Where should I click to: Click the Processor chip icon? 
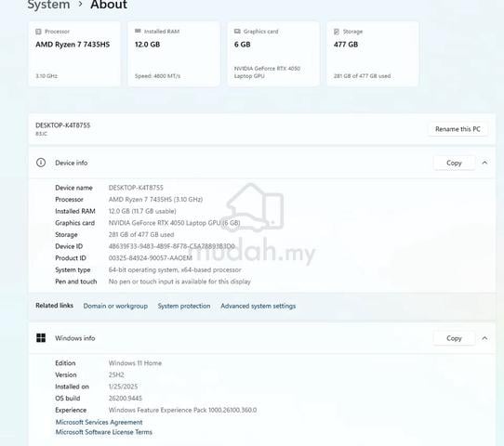pos(38,32)
